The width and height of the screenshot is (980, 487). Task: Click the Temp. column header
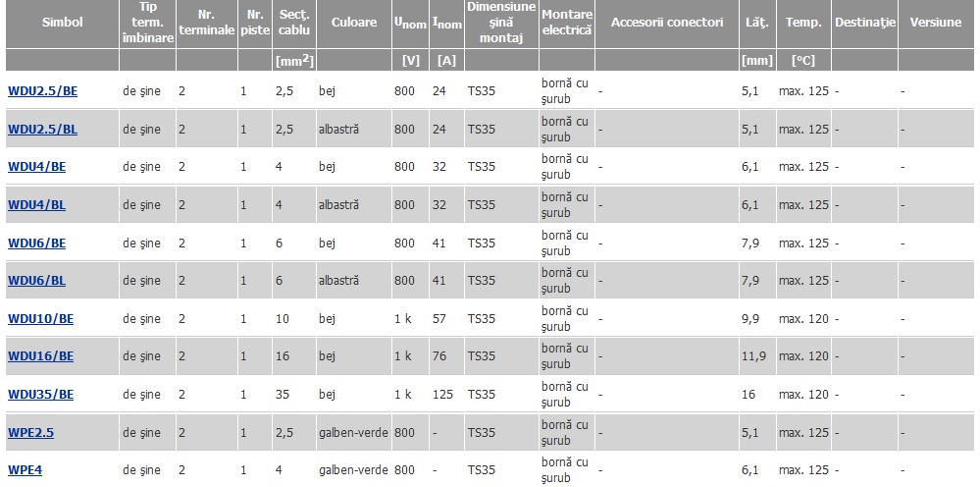point(803,24)
